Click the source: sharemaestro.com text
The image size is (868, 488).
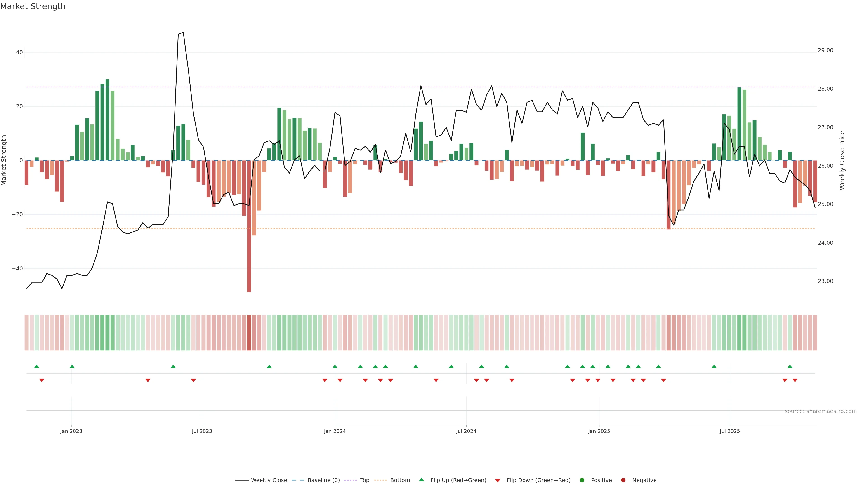[821, 411]
